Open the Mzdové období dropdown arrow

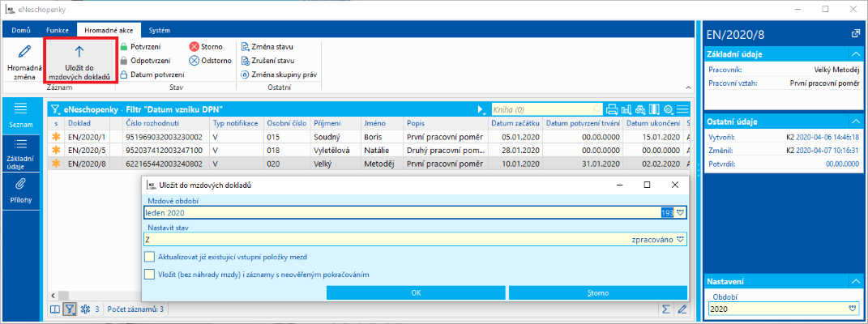coord(680,212)
